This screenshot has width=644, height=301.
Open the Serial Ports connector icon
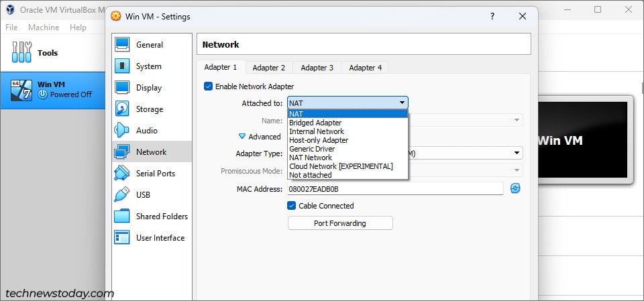(122, 173)
